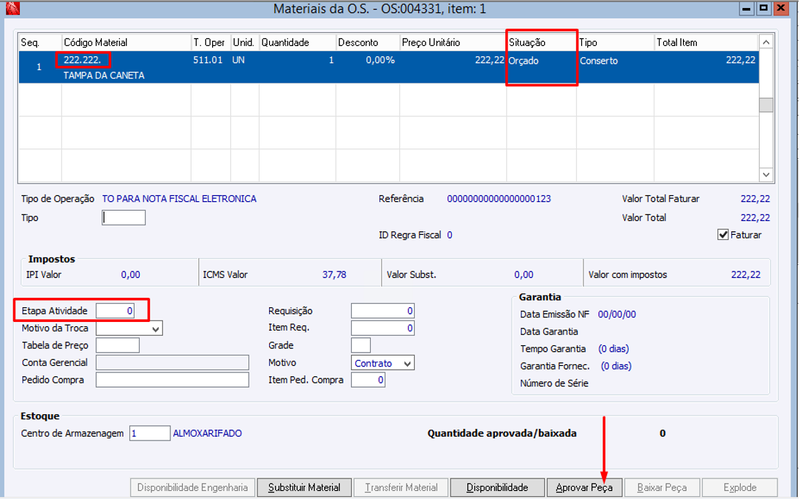Click the table scrollbar up arrow

tap(766, 42)
